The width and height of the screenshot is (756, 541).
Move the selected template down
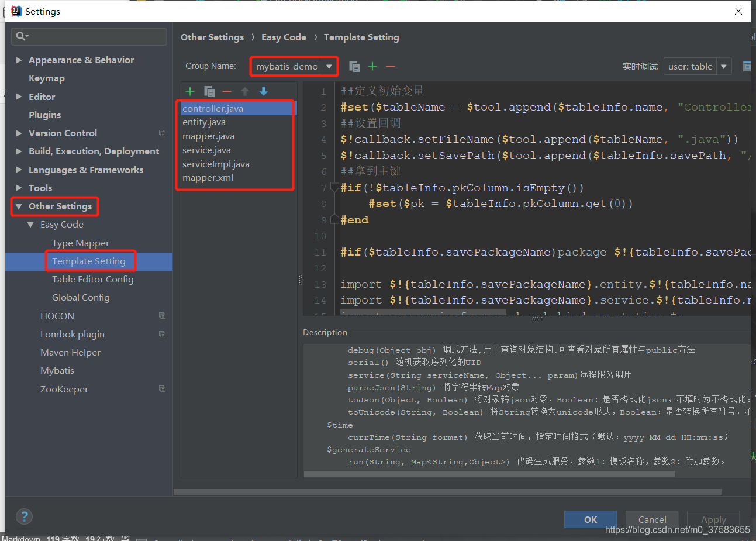pyautogui.click(x=263, y=91)
